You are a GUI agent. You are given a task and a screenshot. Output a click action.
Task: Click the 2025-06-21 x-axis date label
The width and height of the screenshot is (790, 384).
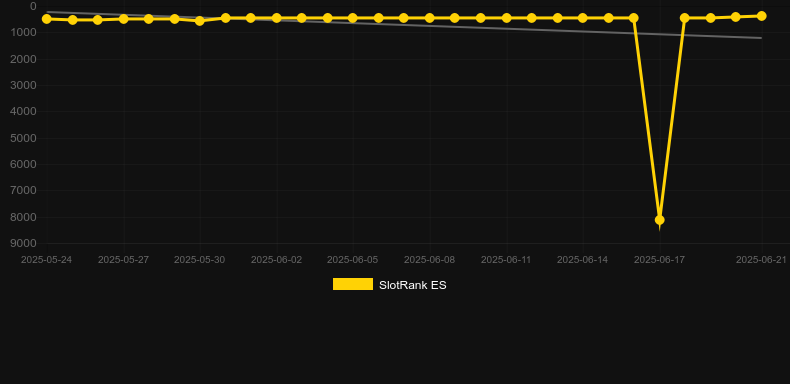tap(761, 260)
